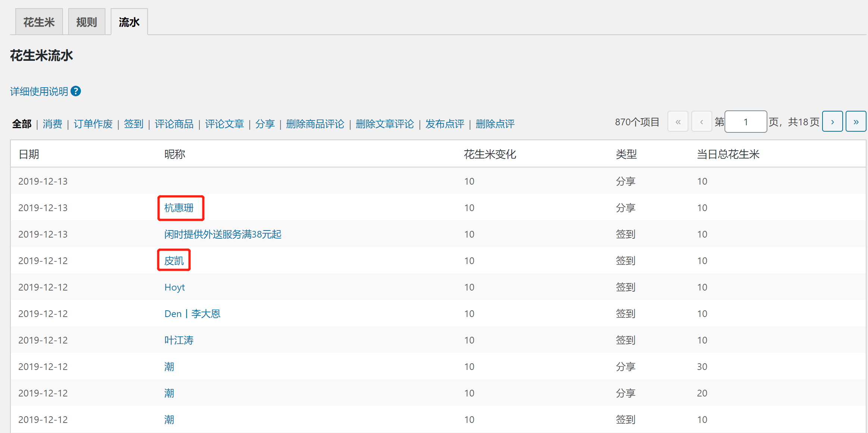
Task: Go to next page arrow
Action: click(x=832, y=122)
